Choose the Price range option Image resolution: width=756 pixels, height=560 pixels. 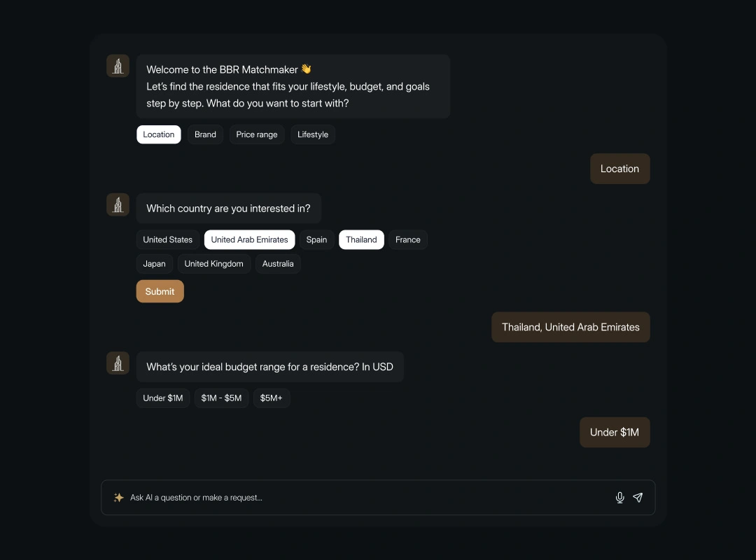coord(257,134)
